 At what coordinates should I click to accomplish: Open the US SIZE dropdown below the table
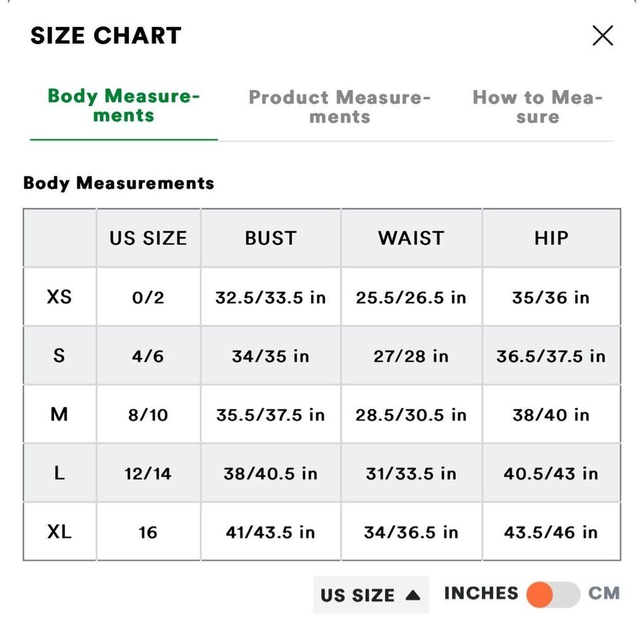click(x=370, y=595)
